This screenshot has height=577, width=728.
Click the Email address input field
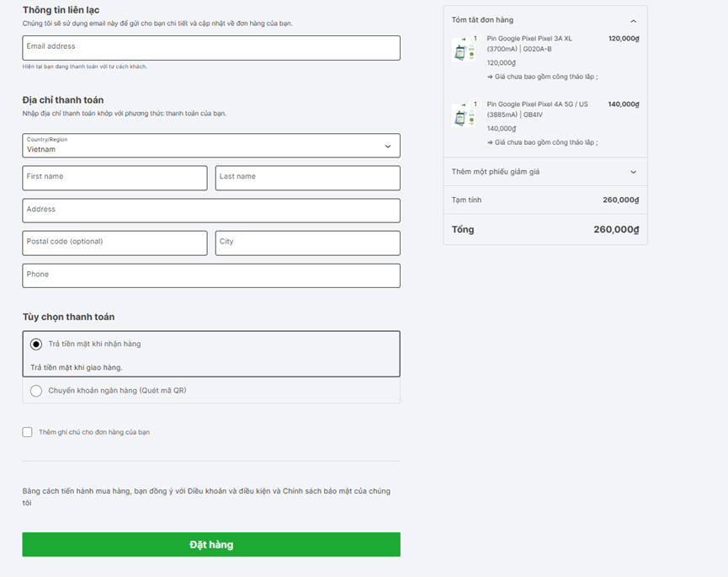210,48
